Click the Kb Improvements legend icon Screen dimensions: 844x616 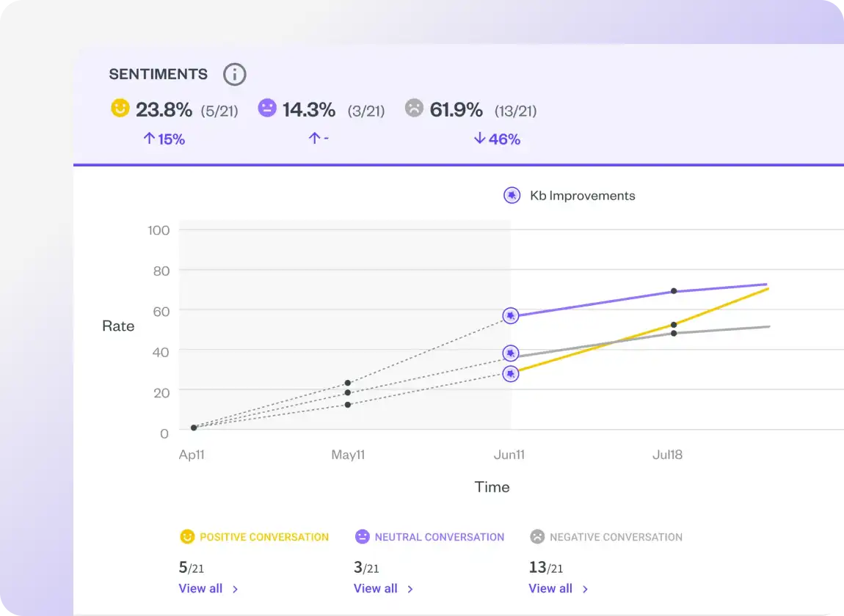[512, 196]
